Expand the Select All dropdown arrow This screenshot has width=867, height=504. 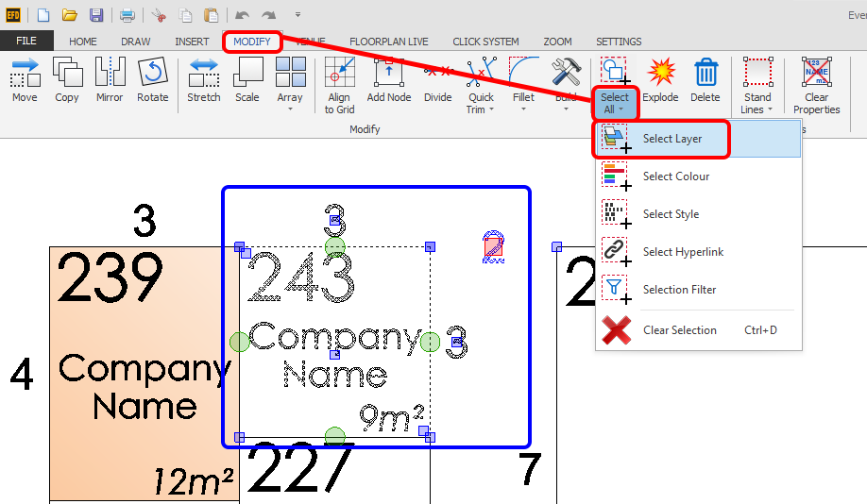point(620,109)
